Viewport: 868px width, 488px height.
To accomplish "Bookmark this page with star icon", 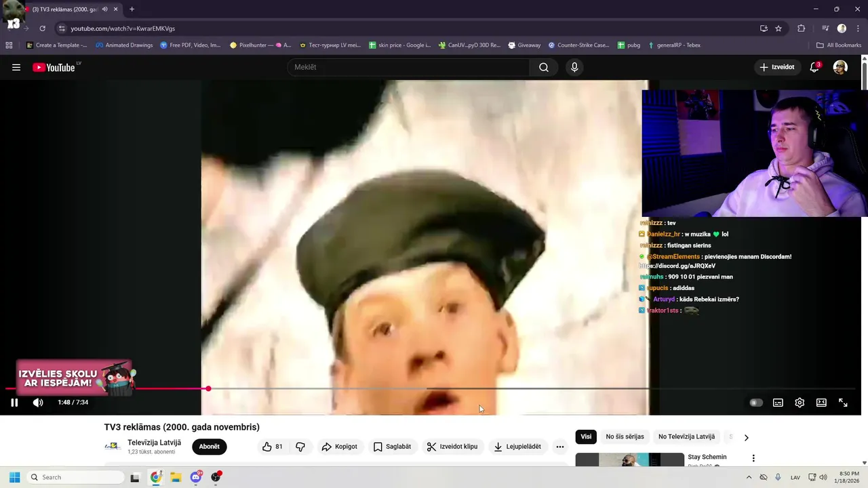I will (x=778, y=28).
